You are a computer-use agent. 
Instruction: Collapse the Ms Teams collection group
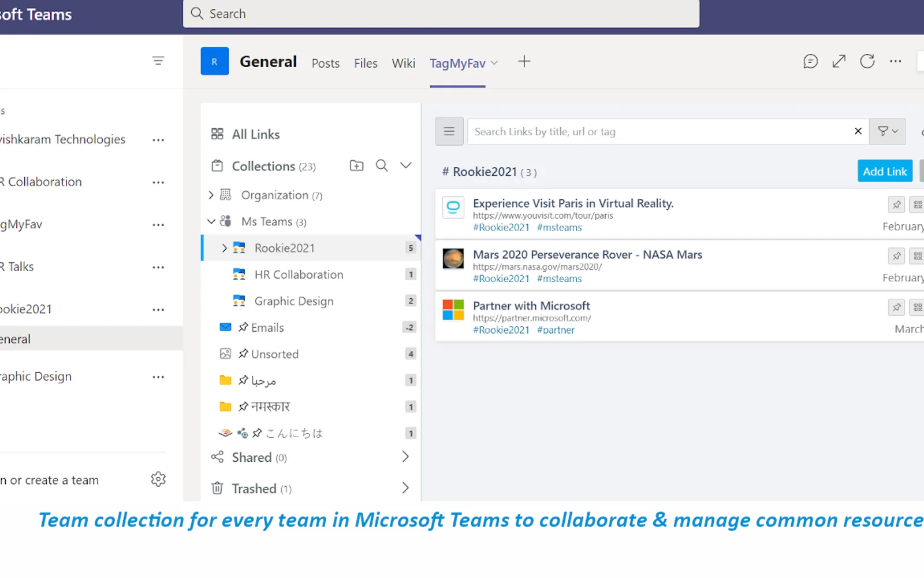click(211, 222)
